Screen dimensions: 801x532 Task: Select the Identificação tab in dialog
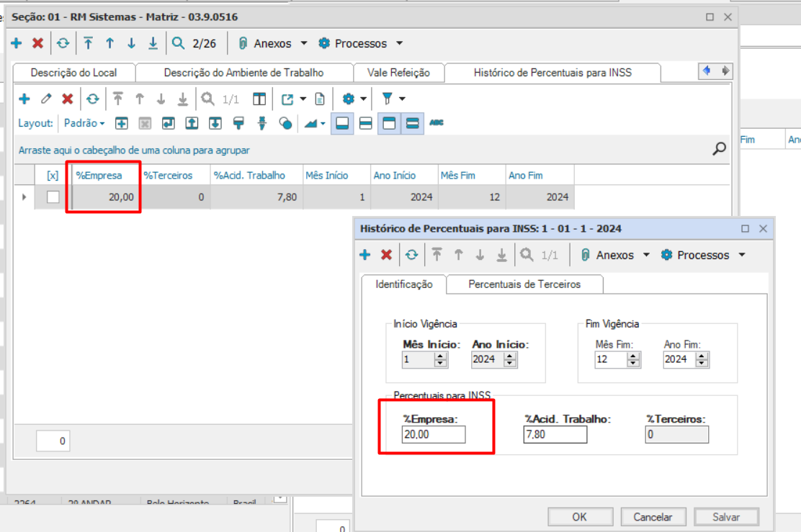coord(404,284)
